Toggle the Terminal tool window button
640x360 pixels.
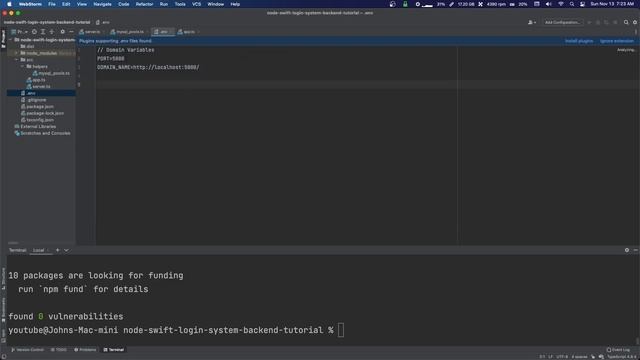click(x=113, y=350)
